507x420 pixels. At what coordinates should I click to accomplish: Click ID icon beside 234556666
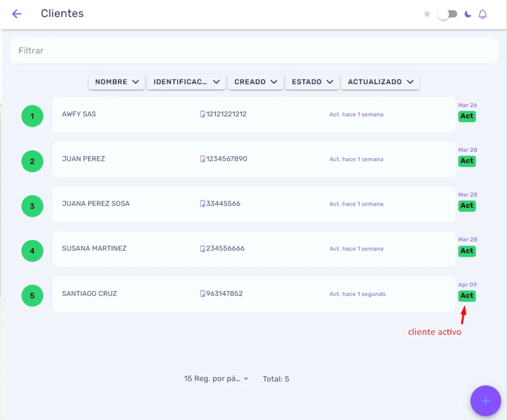click(203, 248)
